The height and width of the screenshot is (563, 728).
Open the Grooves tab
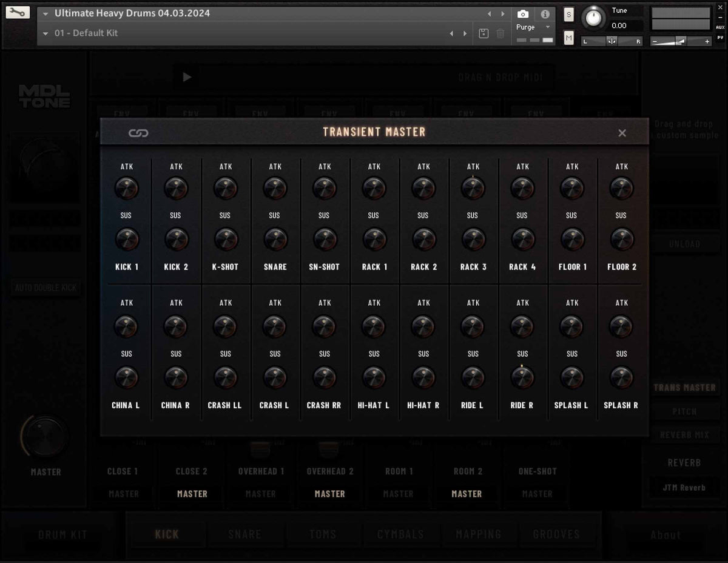(556, 534)
